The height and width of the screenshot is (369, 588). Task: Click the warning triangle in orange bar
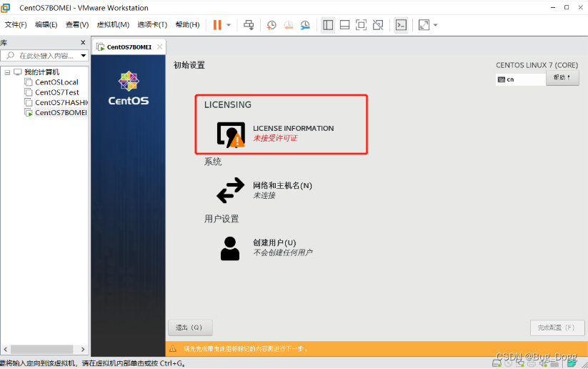coord(173,349)
